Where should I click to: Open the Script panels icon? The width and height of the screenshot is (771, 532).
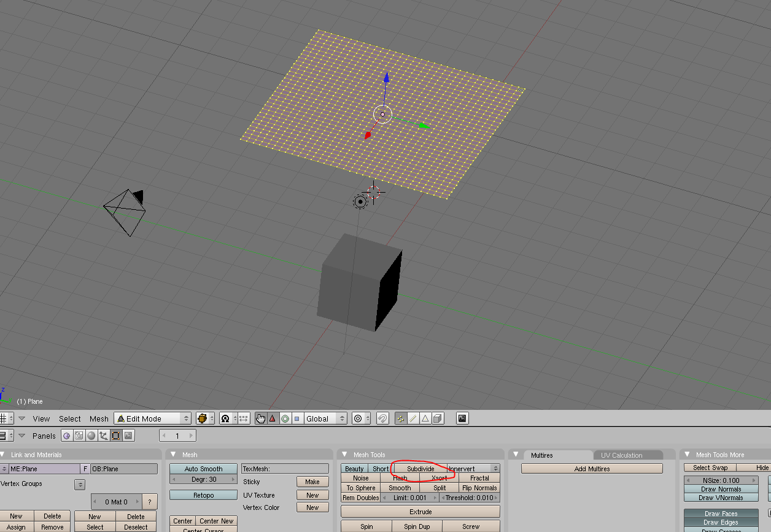coord(79,436)
